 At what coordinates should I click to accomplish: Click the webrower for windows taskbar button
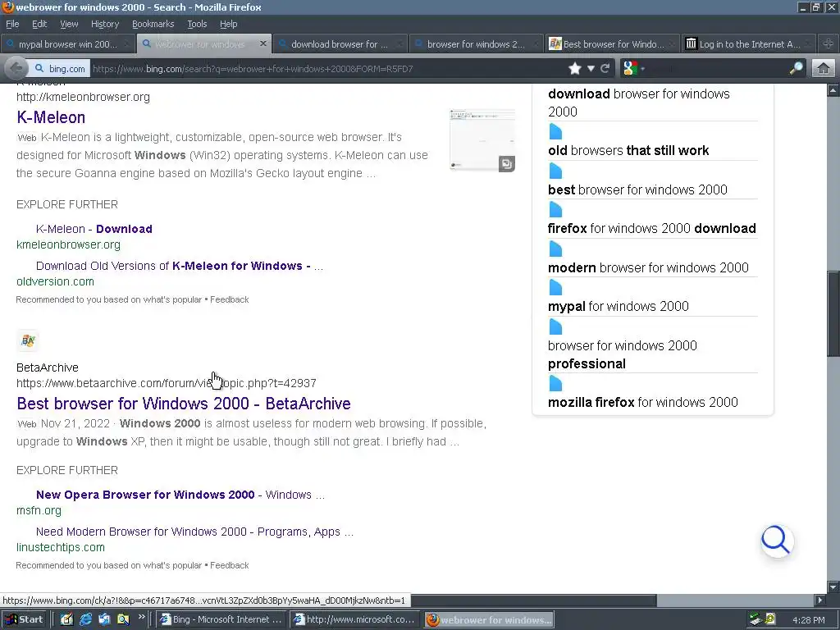[489, 620]
